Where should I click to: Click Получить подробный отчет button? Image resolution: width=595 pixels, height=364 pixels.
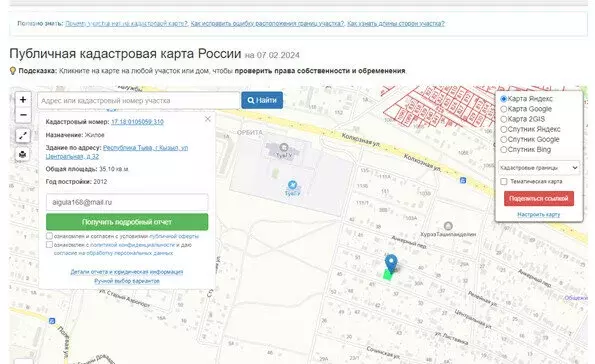(x=127, y=222)
